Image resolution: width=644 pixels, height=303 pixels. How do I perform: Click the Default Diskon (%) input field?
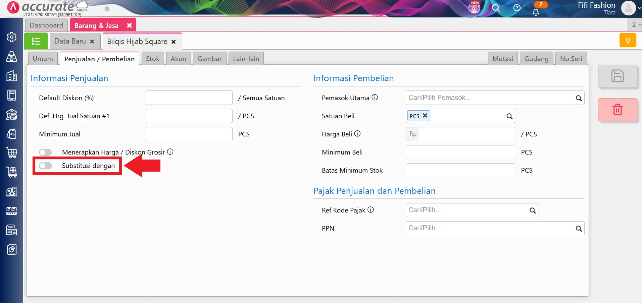coord(189,98)
